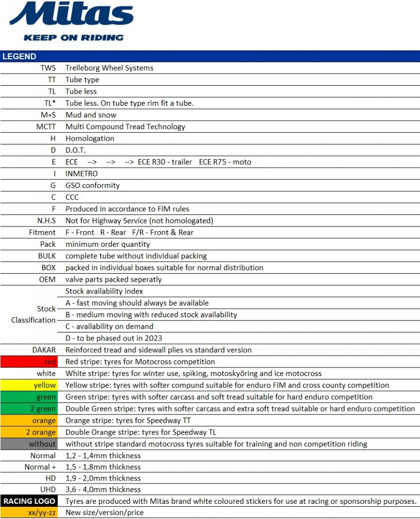Screen dimensions: 420x519
Task: Click the Mitas logo at the top
Action: [71, 15]
